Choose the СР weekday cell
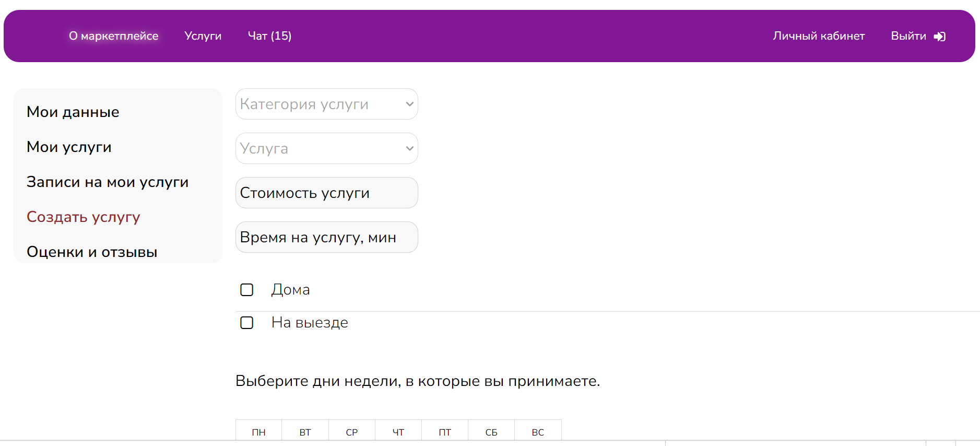Image resolution: width=980 pixels, height=446 pixels. [x=352, y=432]
